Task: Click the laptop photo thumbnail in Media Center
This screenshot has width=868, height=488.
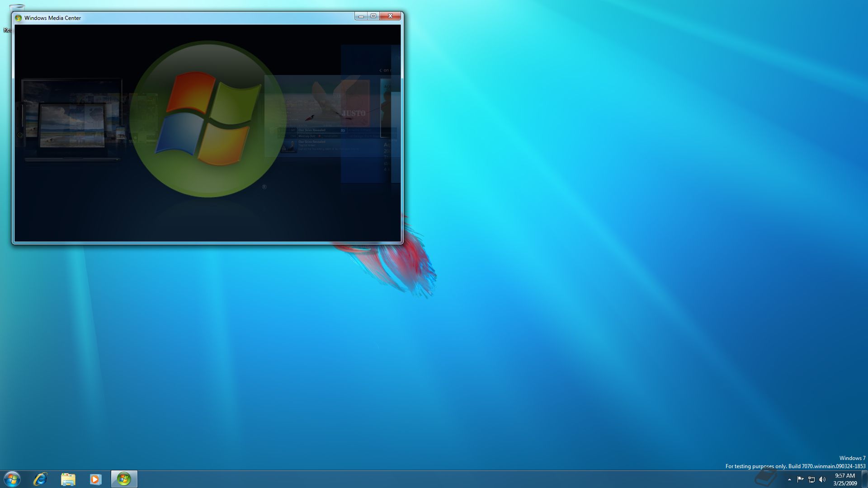Action: 72,125
